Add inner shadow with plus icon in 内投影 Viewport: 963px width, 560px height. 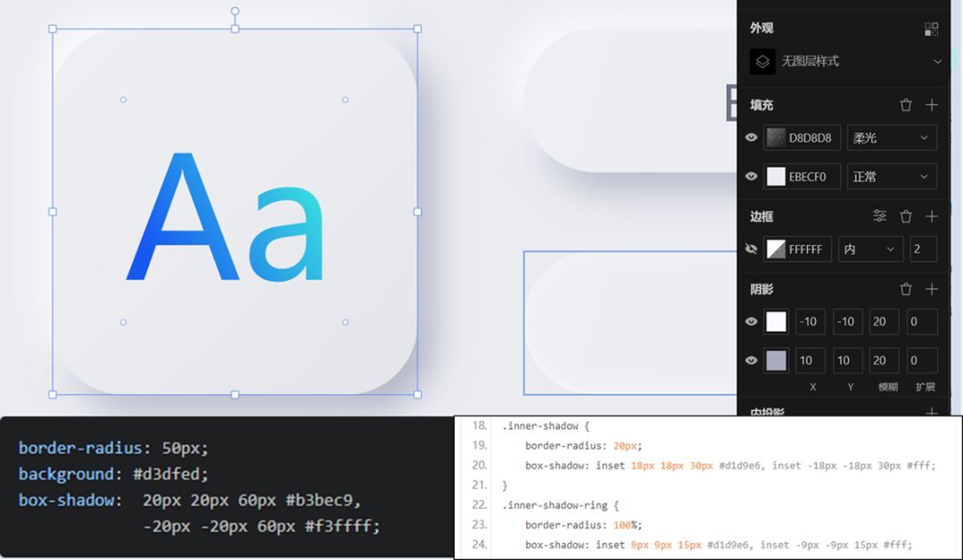[932, 412]
